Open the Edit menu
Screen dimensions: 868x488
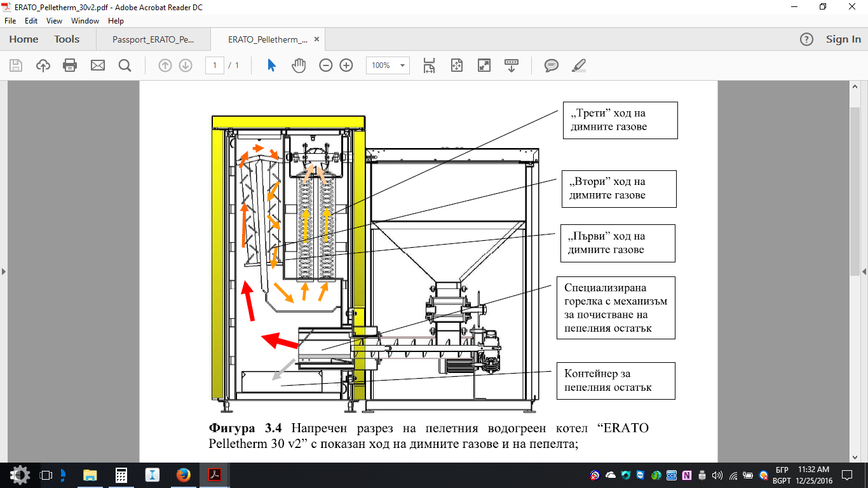[x=31, y=21]
